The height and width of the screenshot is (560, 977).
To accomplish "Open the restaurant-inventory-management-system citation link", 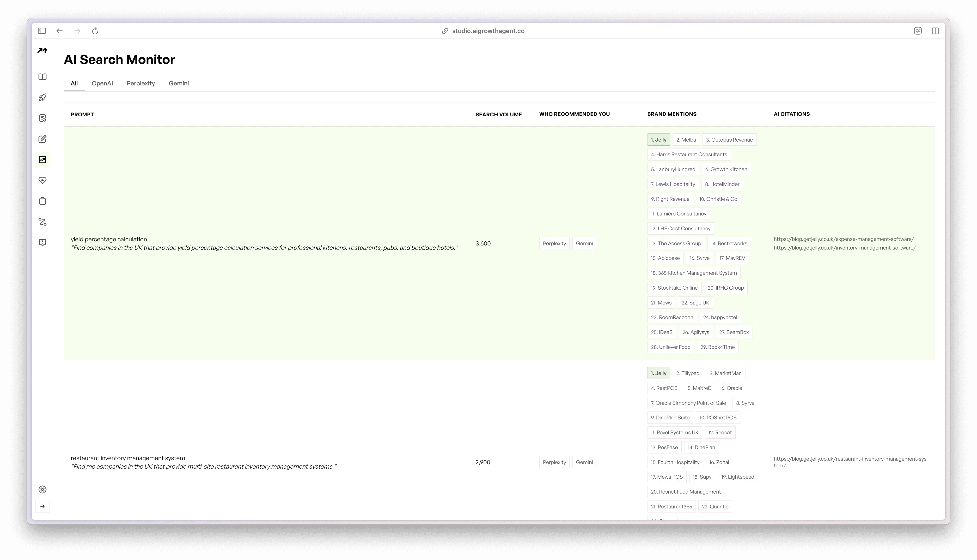I will (x=849, y=462).
